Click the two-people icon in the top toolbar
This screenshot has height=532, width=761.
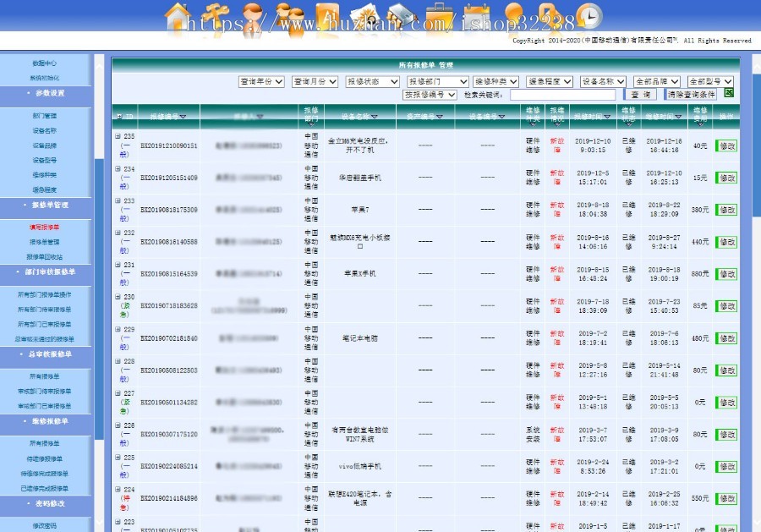[x=292, y=15]
